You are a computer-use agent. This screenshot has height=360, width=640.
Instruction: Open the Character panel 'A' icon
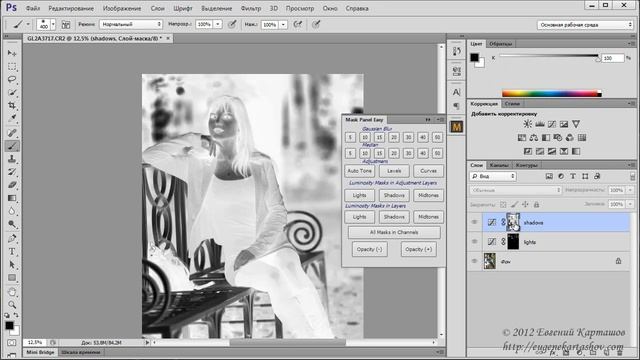[457, 92]
